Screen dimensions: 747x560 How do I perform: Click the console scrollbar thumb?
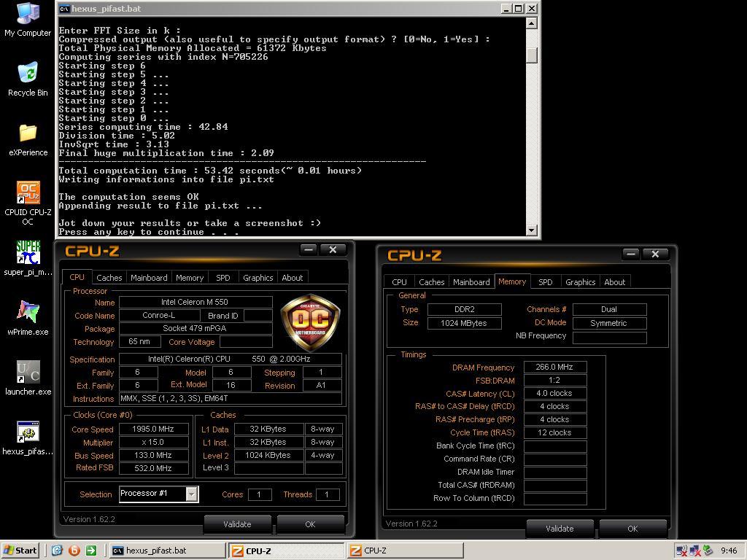(532, 55)
